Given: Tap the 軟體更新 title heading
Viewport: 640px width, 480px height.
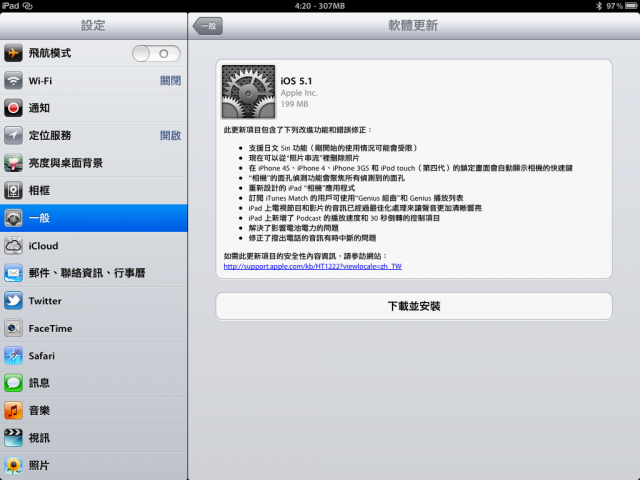Looking at the screenshot, I should click(413, 25).
